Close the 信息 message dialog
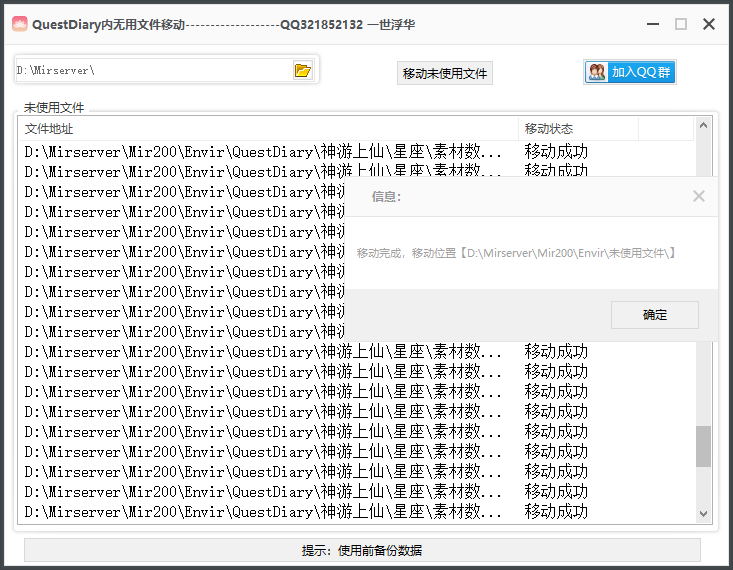The height and width of the screenshot is (570, 733). (698, 196)
